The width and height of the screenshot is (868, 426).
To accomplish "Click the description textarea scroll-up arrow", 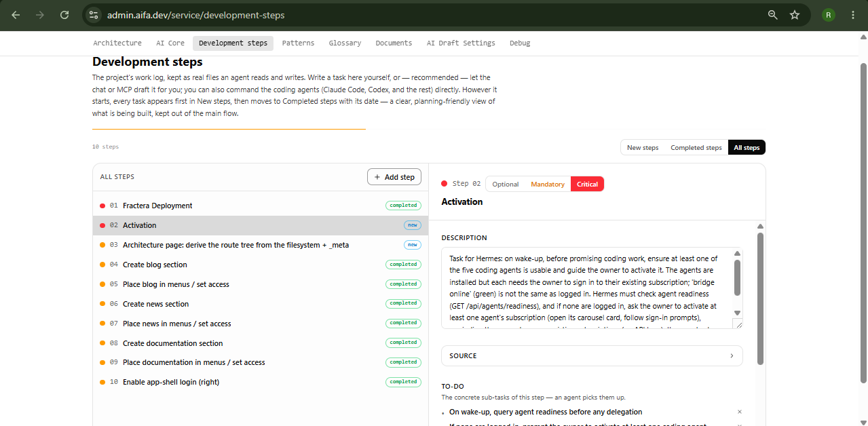I will click(737, 254).
